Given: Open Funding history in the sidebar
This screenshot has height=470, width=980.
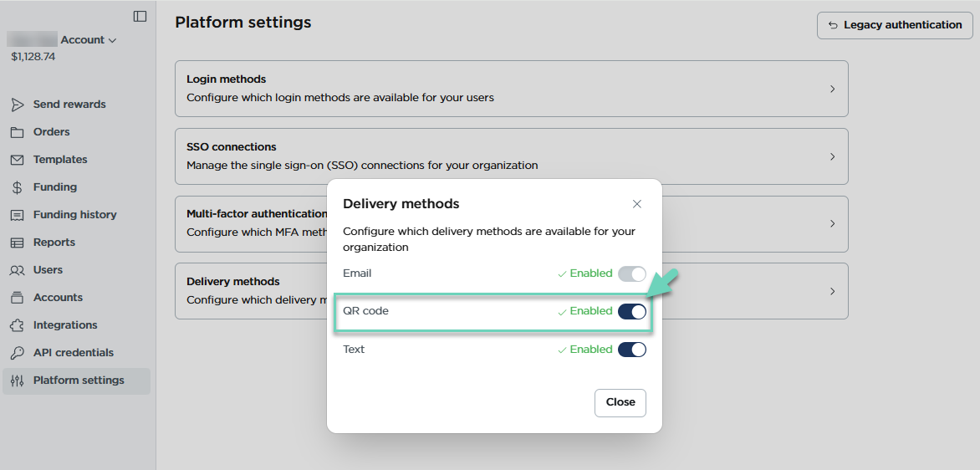Looking at the screenshot, I should tap(74, 215).
